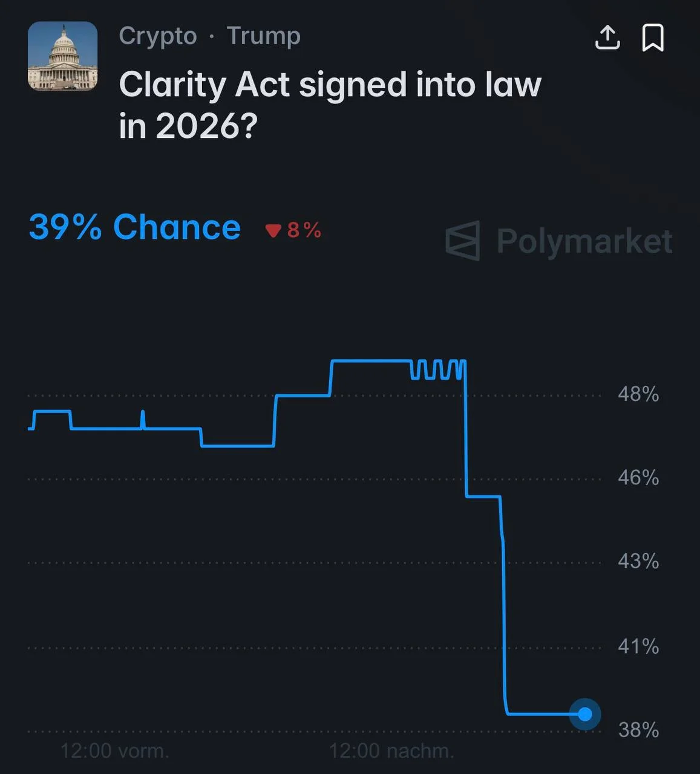The image size is (700, 774).
Task: Tap the 39% Chance value
Action: (x=135, y=227)
